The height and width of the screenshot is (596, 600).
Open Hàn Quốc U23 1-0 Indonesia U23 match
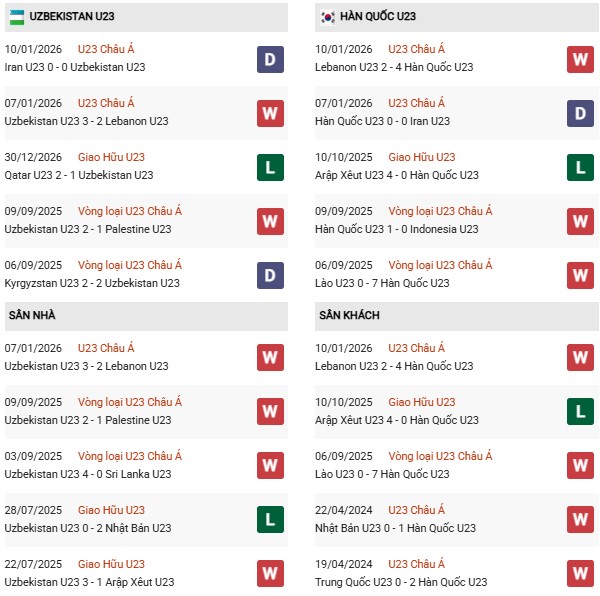point(396,229)
